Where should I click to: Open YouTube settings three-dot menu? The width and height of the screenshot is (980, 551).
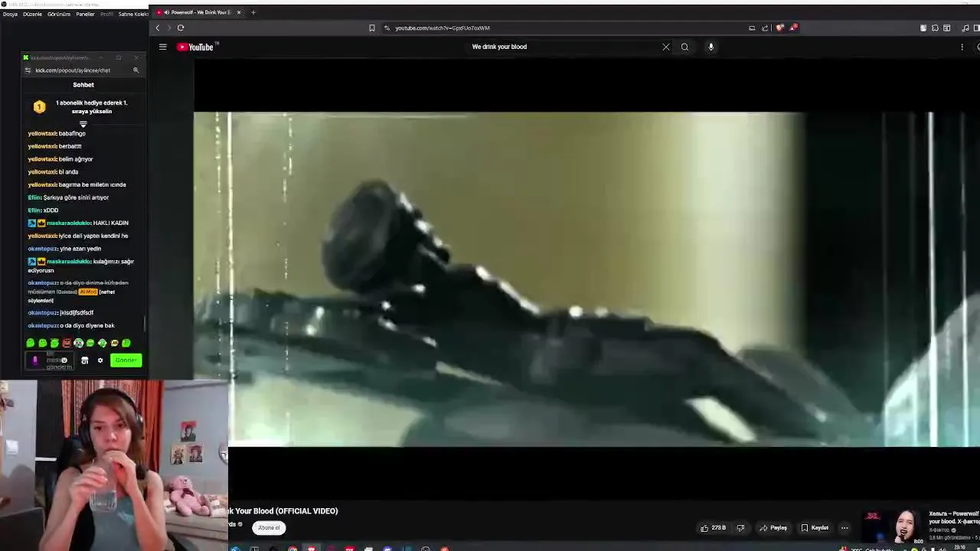[x=962, y=47]
